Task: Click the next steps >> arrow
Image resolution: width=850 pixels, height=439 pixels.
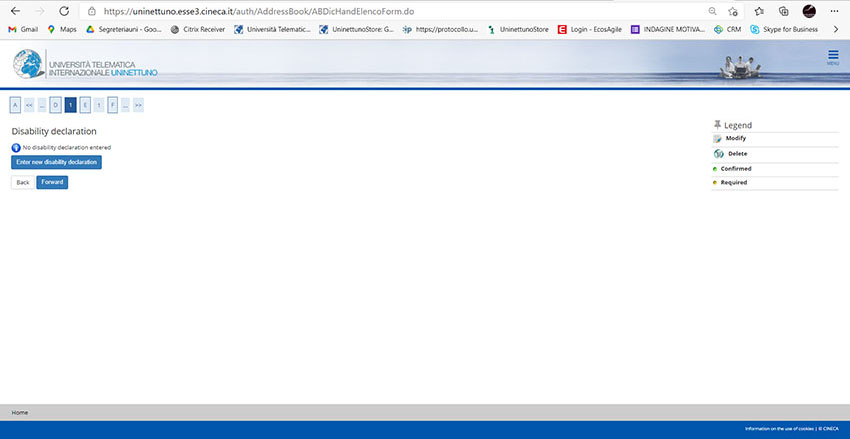Action: pos(138,104)
